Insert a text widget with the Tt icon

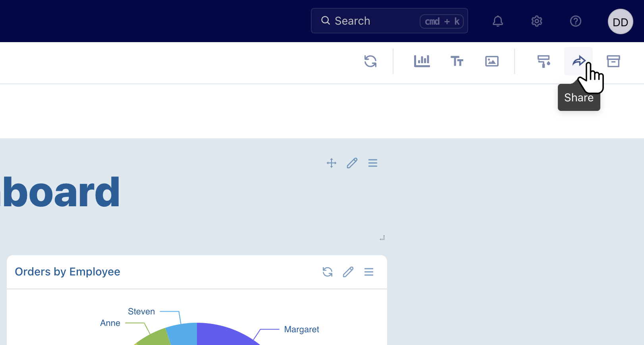[x=457, y=61]
